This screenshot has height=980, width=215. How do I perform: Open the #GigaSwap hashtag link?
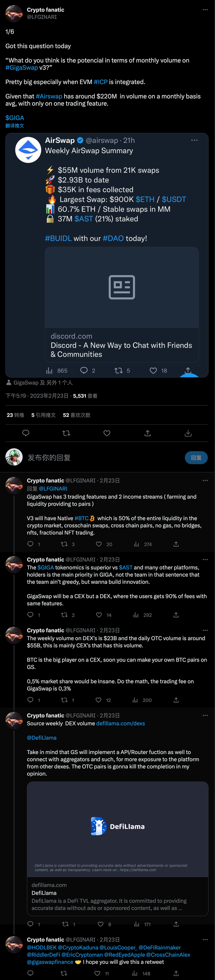point(21,67)
